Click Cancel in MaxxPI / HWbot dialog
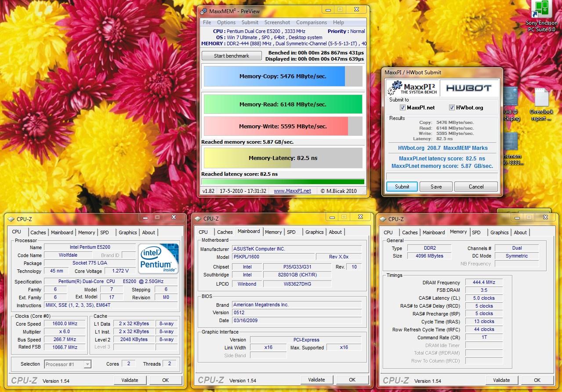The width and height of the screenshot is (562, 392). 476,187
